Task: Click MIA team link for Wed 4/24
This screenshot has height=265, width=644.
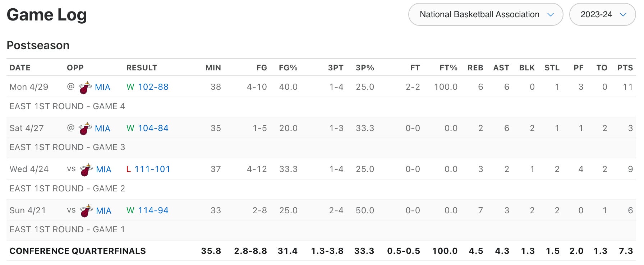Action: click(x=103, y=169)
